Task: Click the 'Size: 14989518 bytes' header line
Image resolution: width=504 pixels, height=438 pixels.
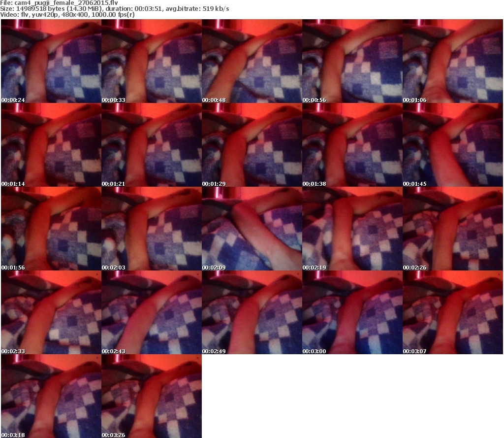Action: pyautogui.click(x=114, y=9)
